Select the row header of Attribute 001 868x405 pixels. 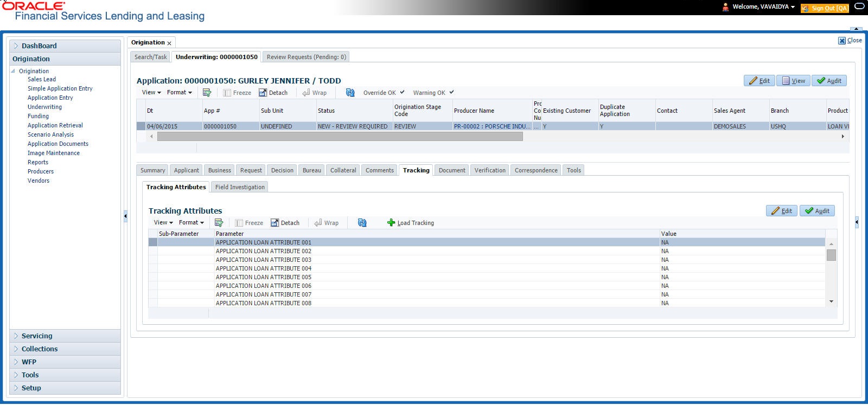tap(153, 242)
